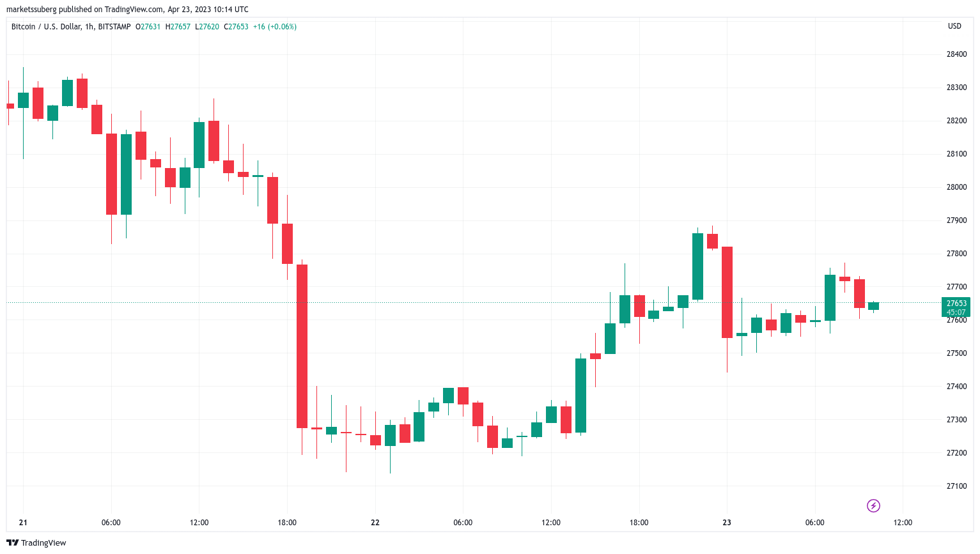Select the low value L27620
This screenshot has height=554, width=980.
point(207,27)
